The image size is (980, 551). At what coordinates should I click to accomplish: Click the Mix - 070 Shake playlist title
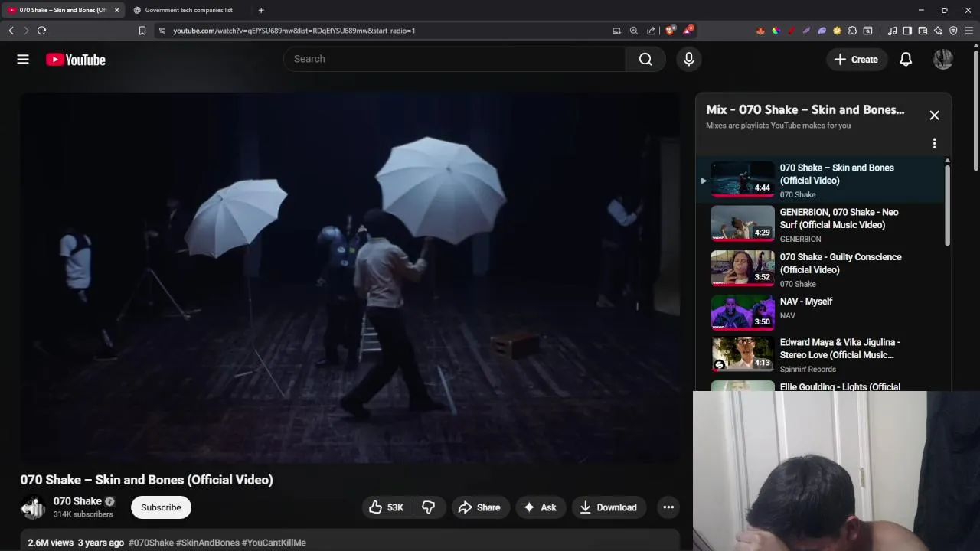coord(805,109)
